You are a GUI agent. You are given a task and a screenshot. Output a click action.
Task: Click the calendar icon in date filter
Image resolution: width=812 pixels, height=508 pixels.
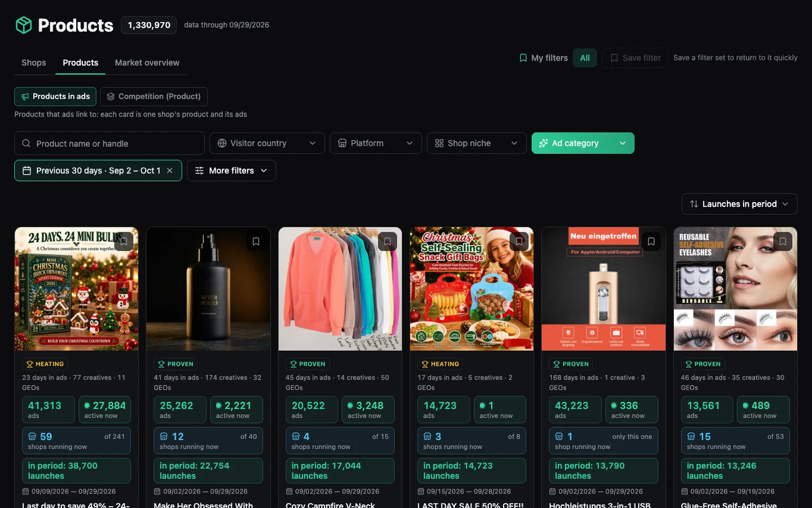point(27,171)
